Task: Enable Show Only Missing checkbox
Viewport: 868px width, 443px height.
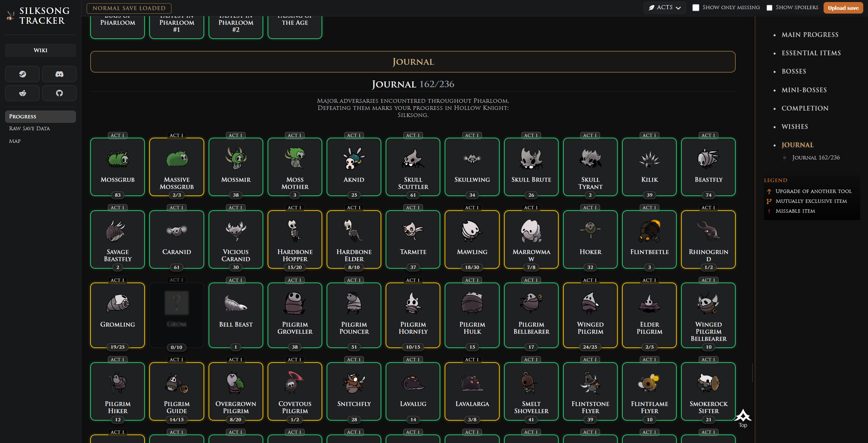Action: click(x=696, y=7)
